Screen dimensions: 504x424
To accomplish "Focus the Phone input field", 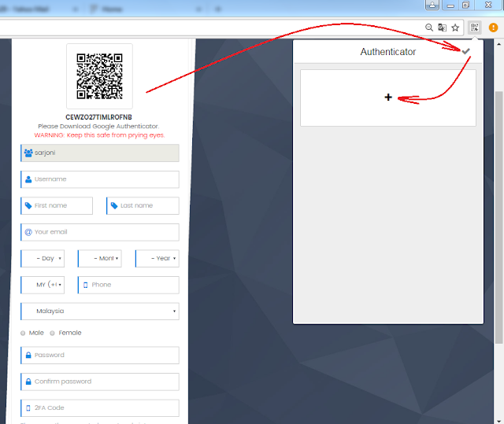I will click(128, 285).
